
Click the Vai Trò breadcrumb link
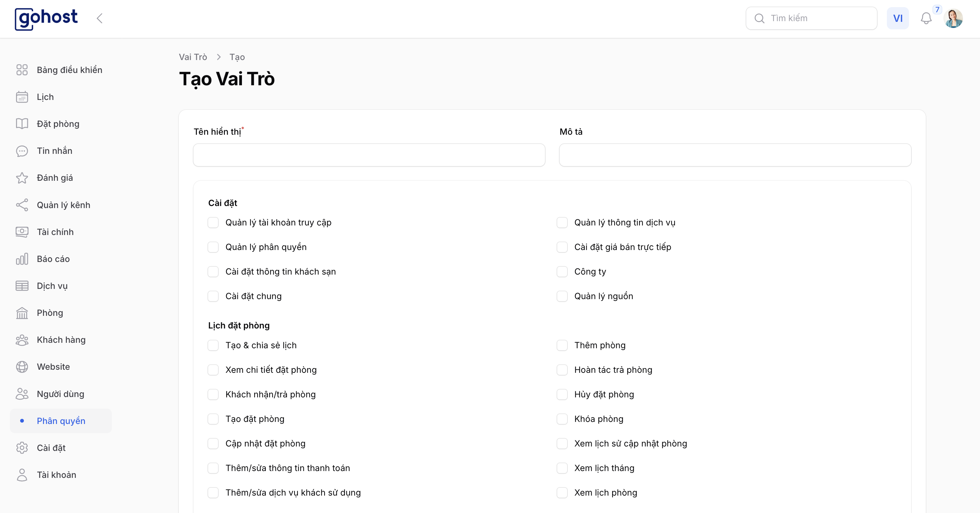(x=193, y=57)
